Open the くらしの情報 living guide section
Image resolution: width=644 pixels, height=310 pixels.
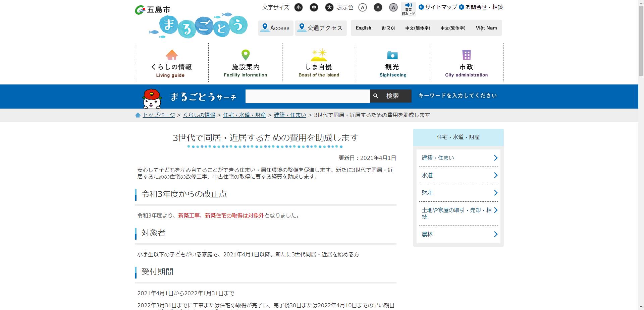[x=171, y=64]
